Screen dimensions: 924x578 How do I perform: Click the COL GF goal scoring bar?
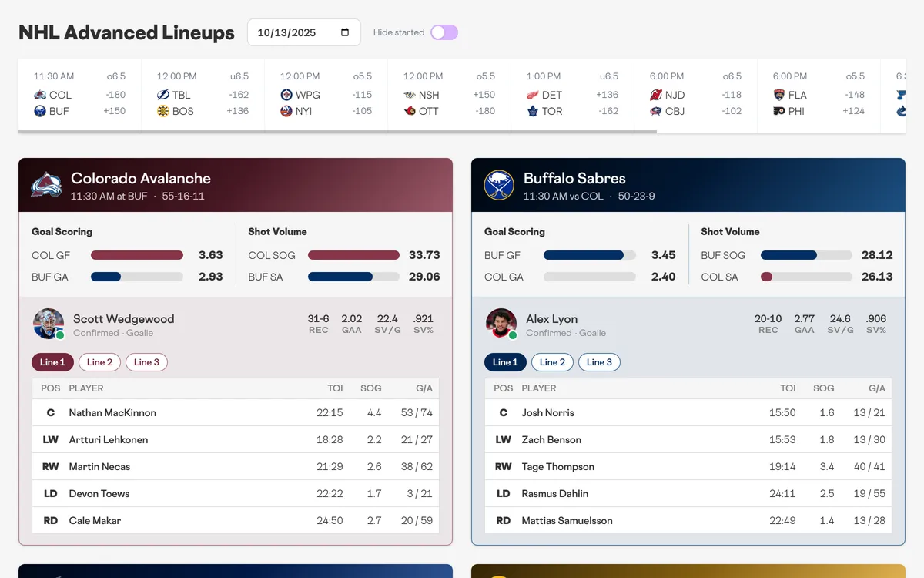pyautogui.click(x=137, y=255)
